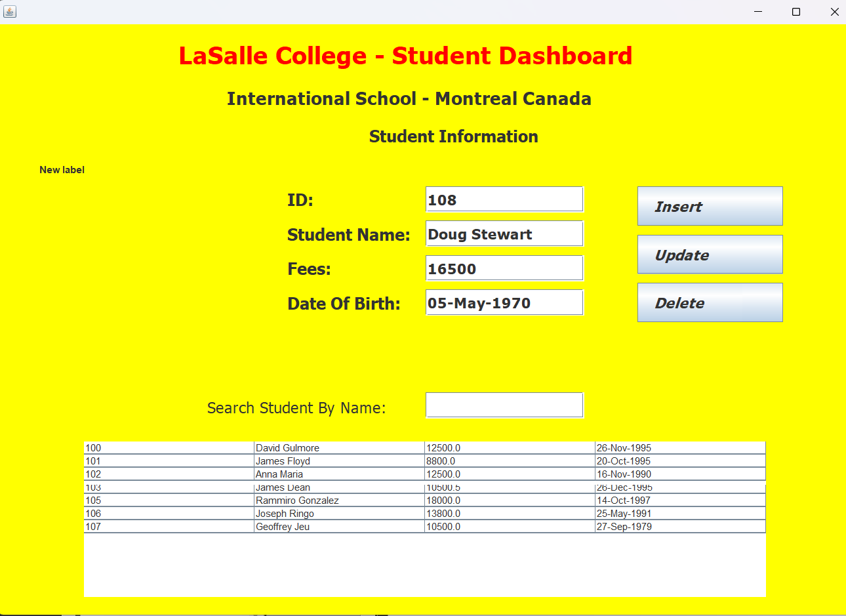Click the Student Name field with Doug Stewart

[x=504, y=234]
